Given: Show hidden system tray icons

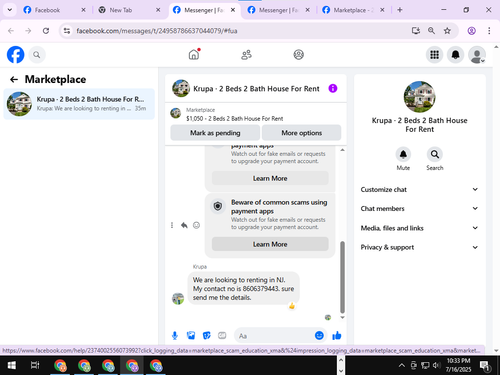Looking at the screenshot, I should [x=402, y=366].
